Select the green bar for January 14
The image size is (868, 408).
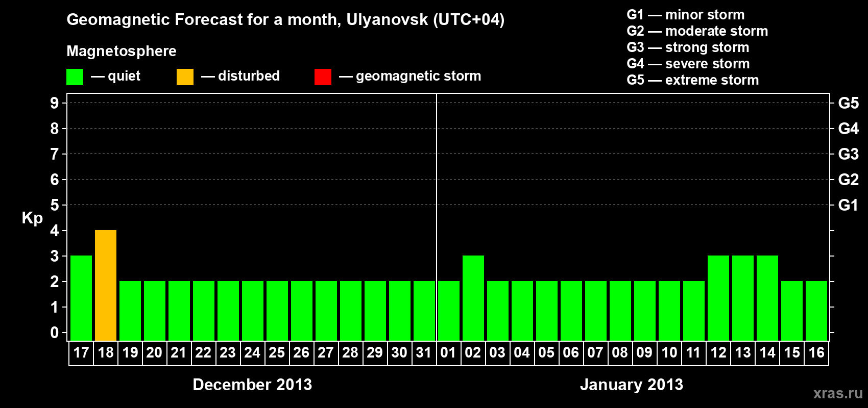point(767,298)
